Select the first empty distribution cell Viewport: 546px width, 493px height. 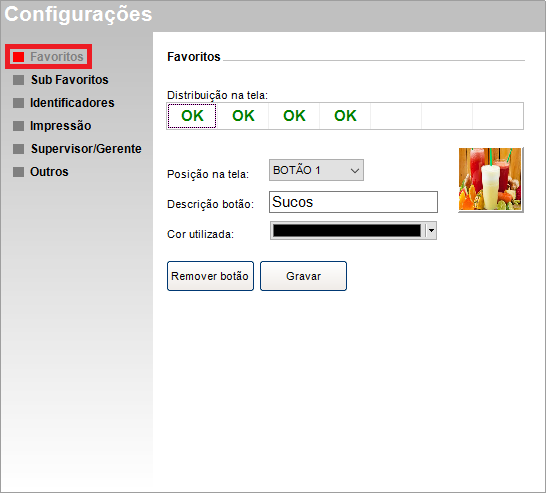click(x=396, y=116)
